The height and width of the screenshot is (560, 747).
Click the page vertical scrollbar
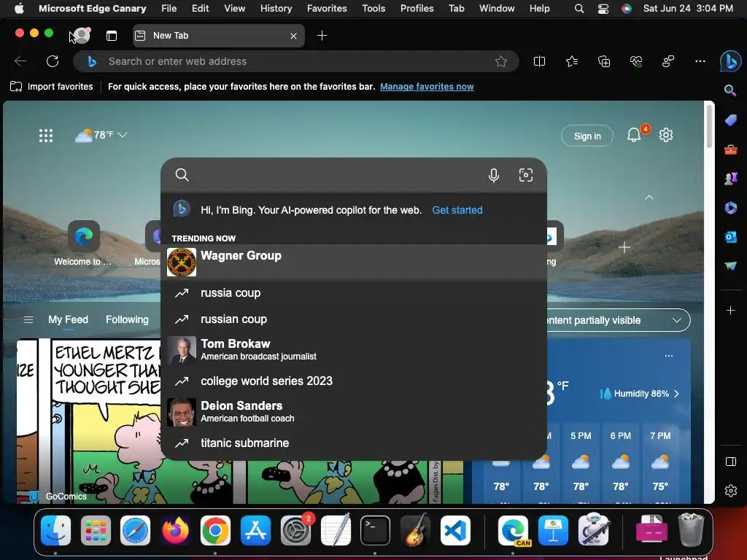[709, 126]
